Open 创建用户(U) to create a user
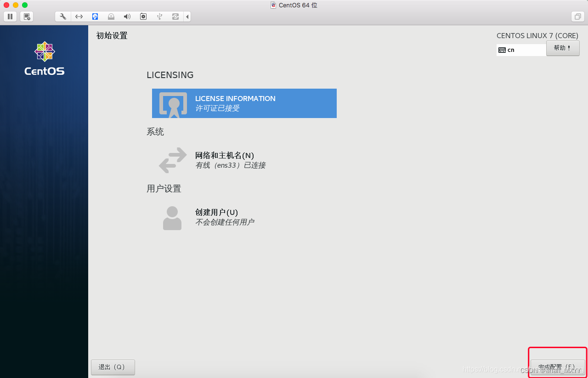 point(216,212)
